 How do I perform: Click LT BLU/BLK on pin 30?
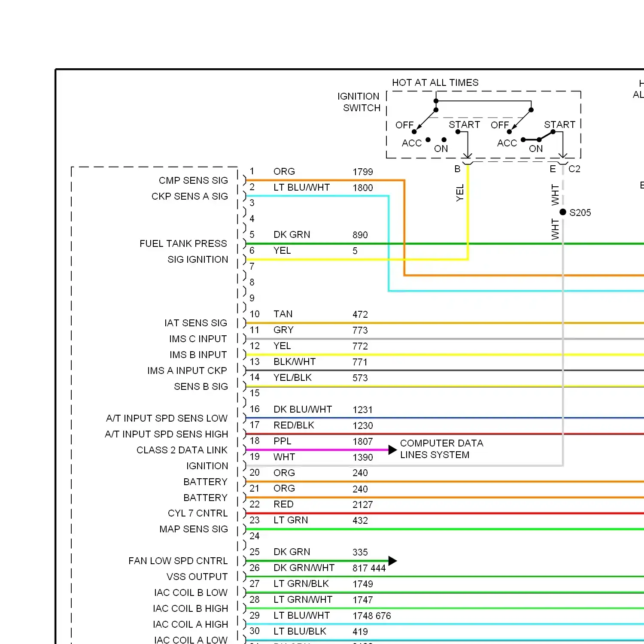[300, 631]
